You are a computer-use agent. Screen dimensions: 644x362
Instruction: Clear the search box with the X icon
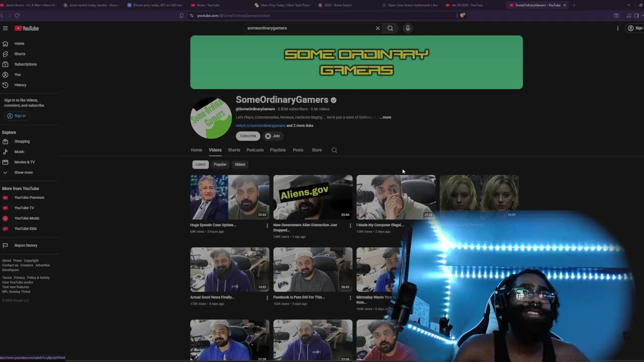(378, 28)
